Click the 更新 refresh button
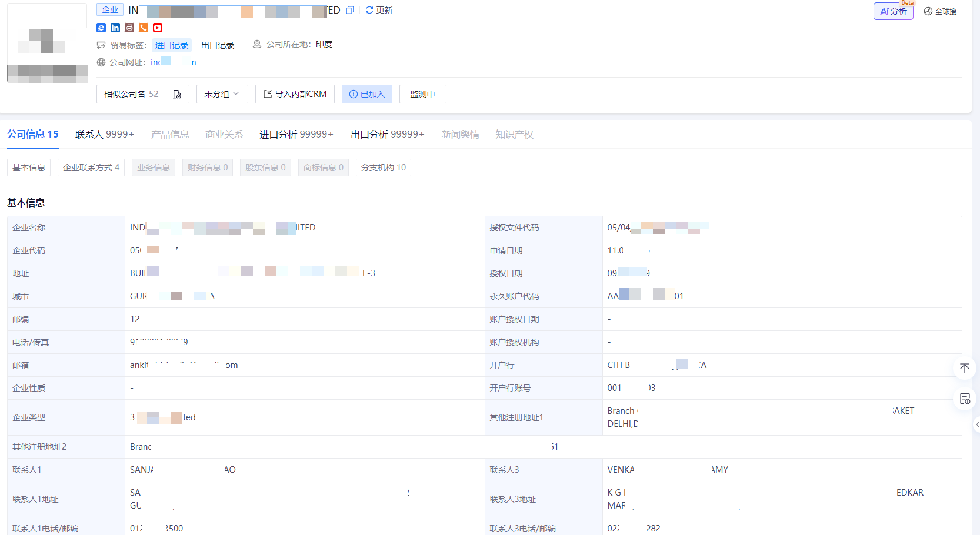 click(379, 9)
